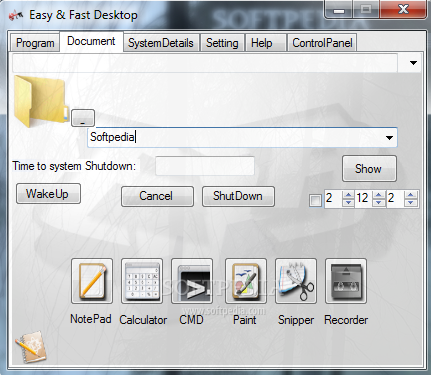
Task: Increase the first spinner showing 2
Action: (348, 195)
